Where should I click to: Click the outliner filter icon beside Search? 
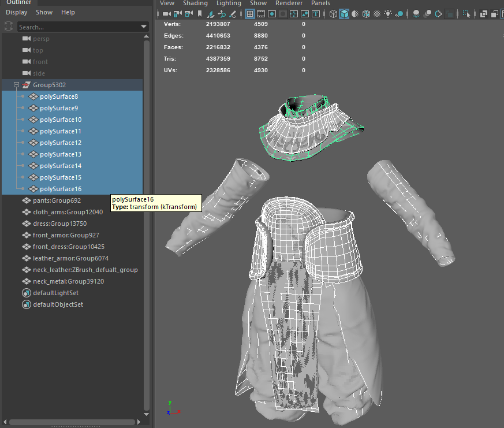click(9, 27)
